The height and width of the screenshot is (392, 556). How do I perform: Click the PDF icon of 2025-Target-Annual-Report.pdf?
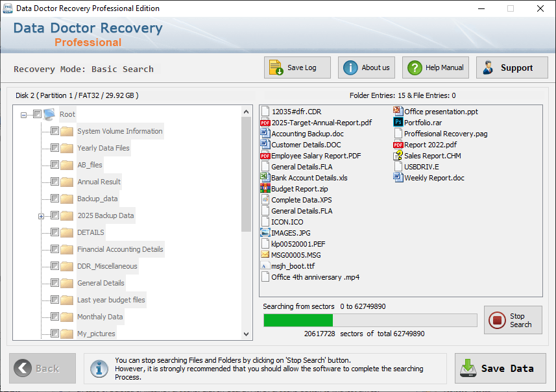pos(265,123)
